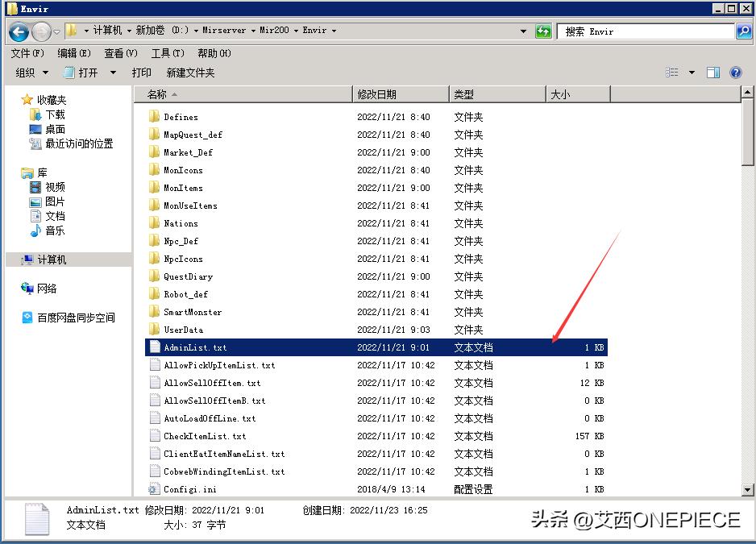Select 计算机 in the navigation pane
756x544 pixels.
click(52, 260)
